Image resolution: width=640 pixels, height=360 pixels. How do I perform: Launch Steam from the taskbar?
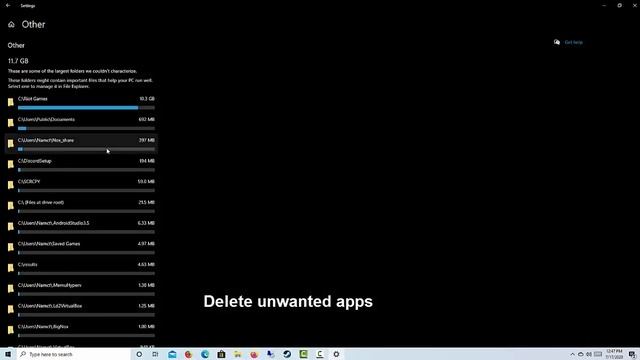coord(287,354)
